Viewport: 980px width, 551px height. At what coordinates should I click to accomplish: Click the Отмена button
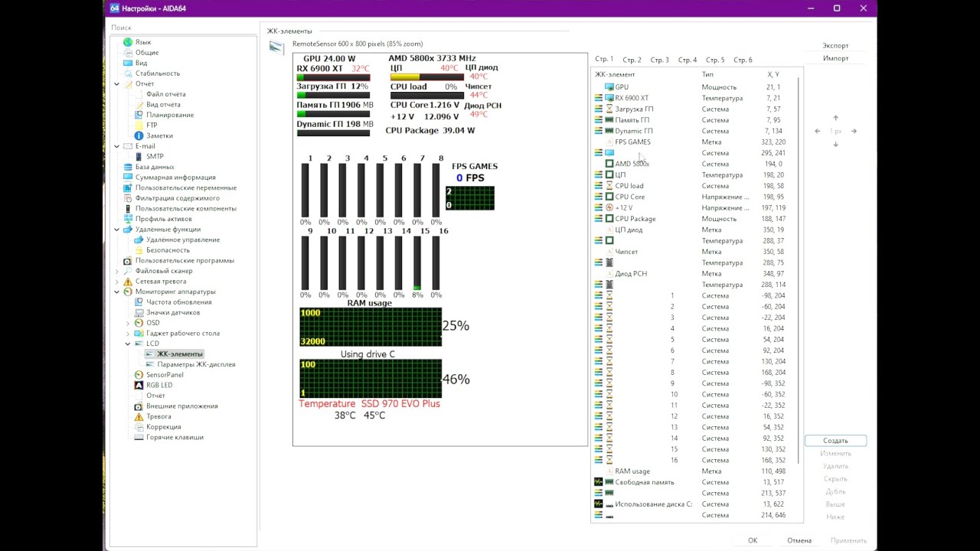tap(799, 540)
